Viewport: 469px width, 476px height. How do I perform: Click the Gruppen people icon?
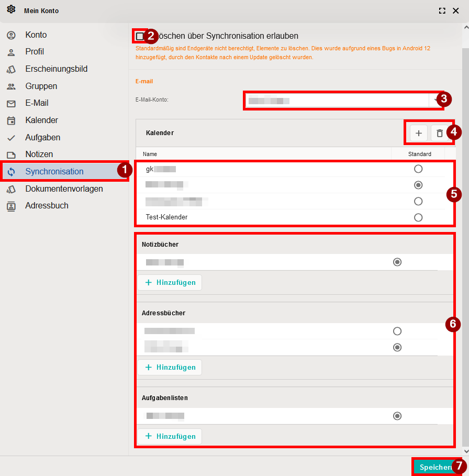[11, 86]
